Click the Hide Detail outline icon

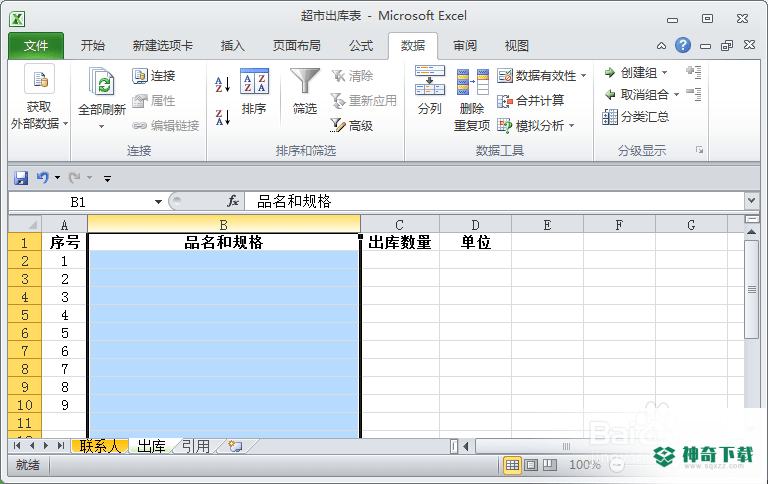coord(694,94)
